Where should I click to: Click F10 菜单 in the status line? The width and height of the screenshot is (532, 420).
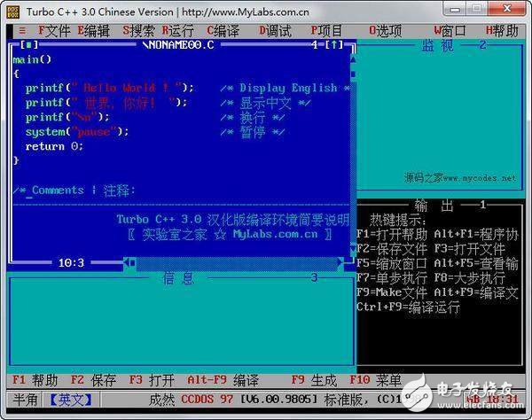point(376,380)
